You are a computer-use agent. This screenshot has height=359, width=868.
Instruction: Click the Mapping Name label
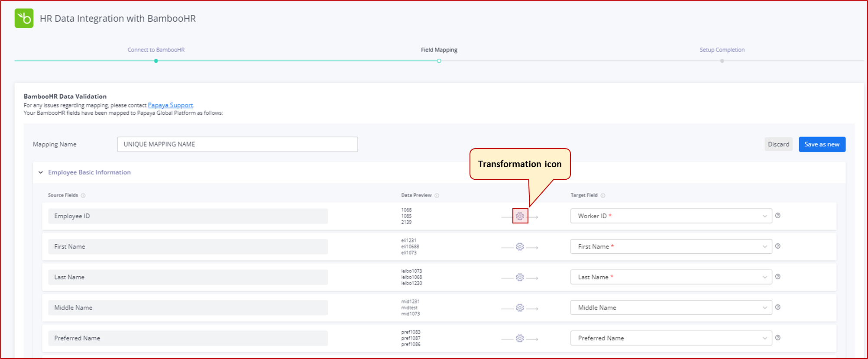pos(55,144)
